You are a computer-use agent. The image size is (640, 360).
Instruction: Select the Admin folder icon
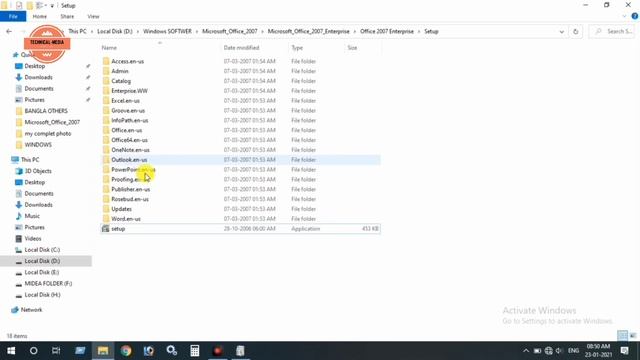[106, 71]
